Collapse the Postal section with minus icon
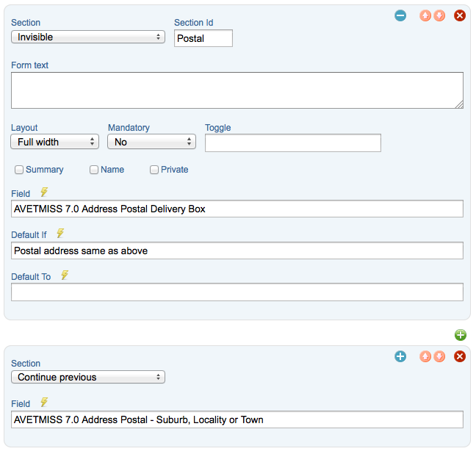 pyautogui.click(x=400, y=15)
